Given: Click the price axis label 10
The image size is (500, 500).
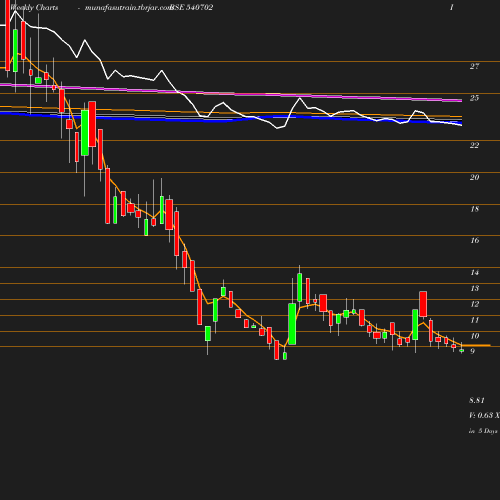Looking at the screenshot, I should [475, 336].
